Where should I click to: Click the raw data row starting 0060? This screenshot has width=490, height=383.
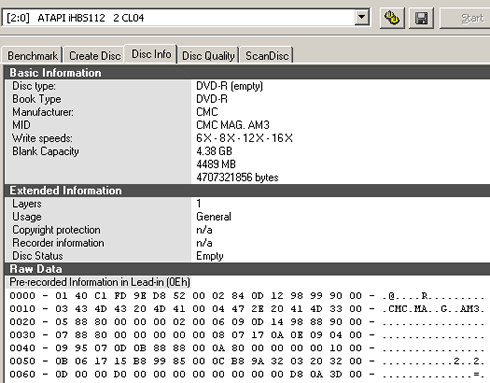point(247,374)
